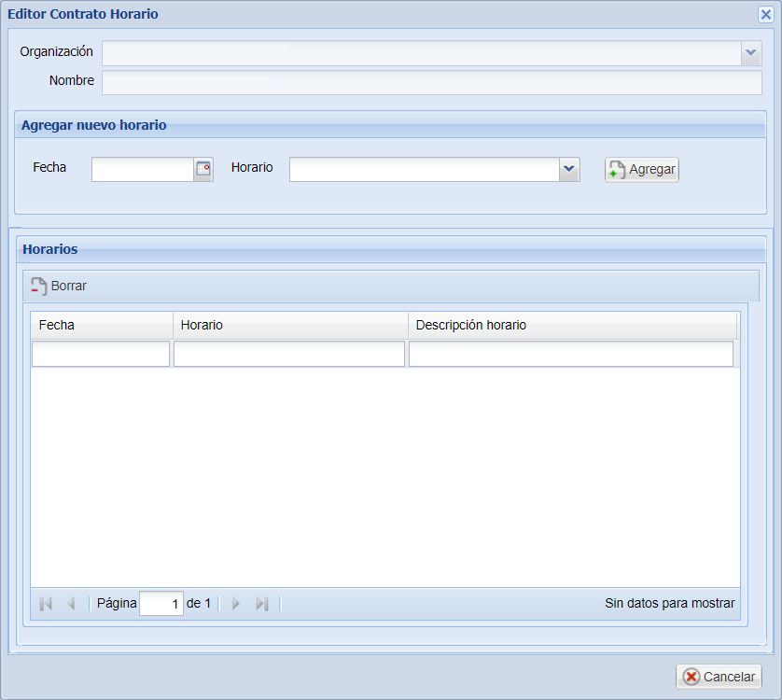Viewport: 782px width, 700px height.
Task: Select the Página number field
Action: pos(161,604)
